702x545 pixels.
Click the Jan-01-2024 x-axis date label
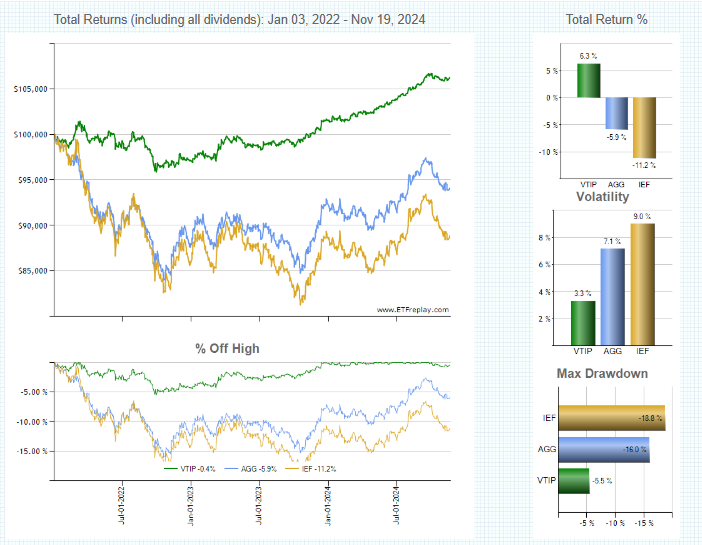pyautogui.click(x=328, y=506)
